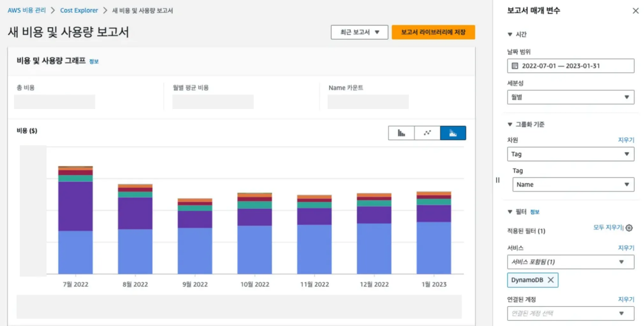Click the date range input field
Image resolution: width=644 pixels, height=326 pixels.
coord(570,66)
